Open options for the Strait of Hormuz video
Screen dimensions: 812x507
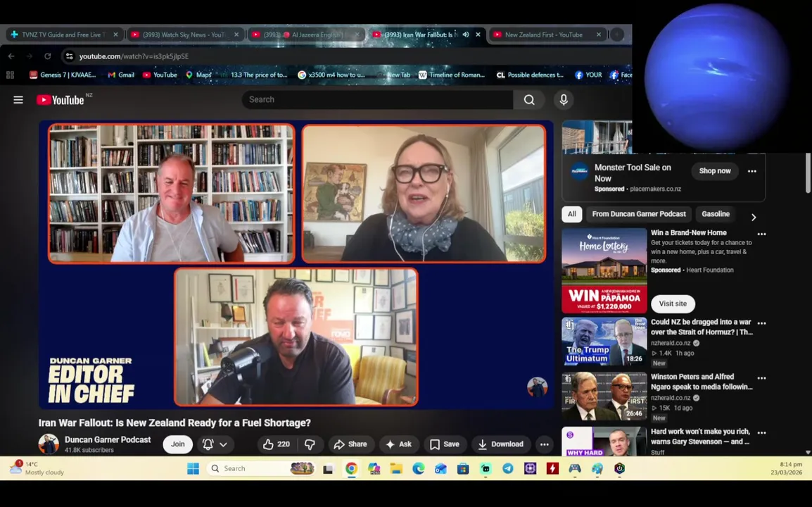[762, 323]
